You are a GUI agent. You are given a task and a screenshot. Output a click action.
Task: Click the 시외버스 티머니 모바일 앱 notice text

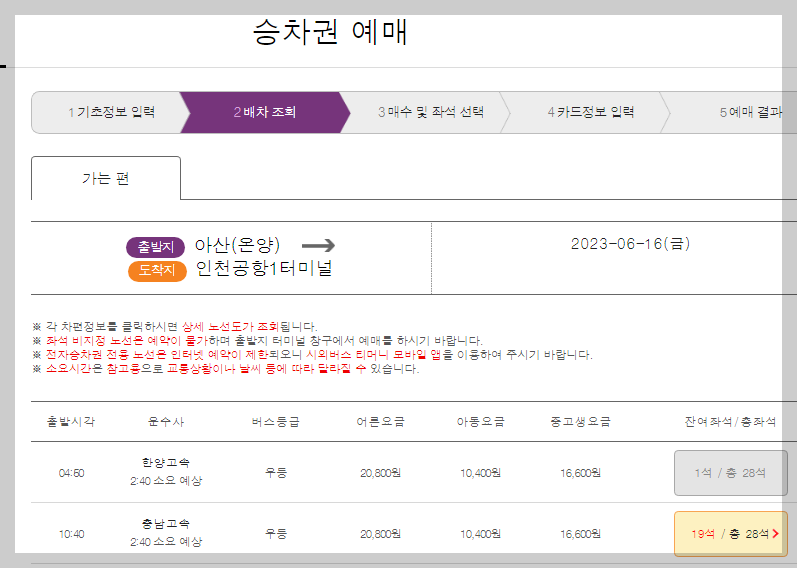pos(373,355)
